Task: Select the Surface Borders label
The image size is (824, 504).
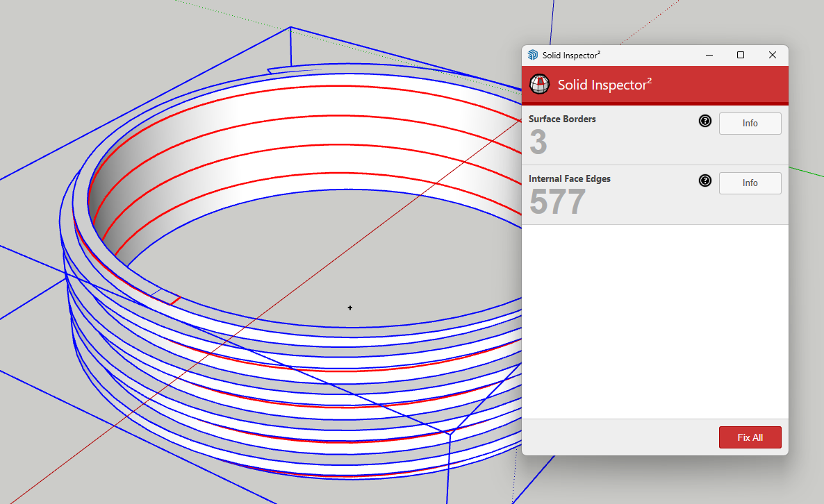Action: [x=562, y=119]
